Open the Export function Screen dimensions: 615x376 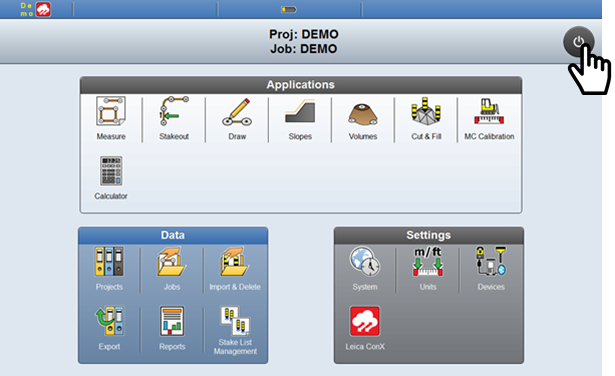[x=109, y=329]
